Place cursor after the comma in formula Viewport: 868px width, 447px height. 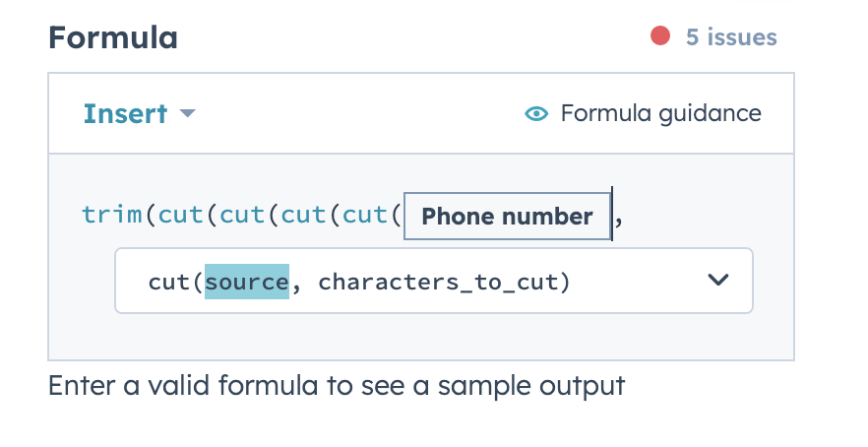pos(625,217)
